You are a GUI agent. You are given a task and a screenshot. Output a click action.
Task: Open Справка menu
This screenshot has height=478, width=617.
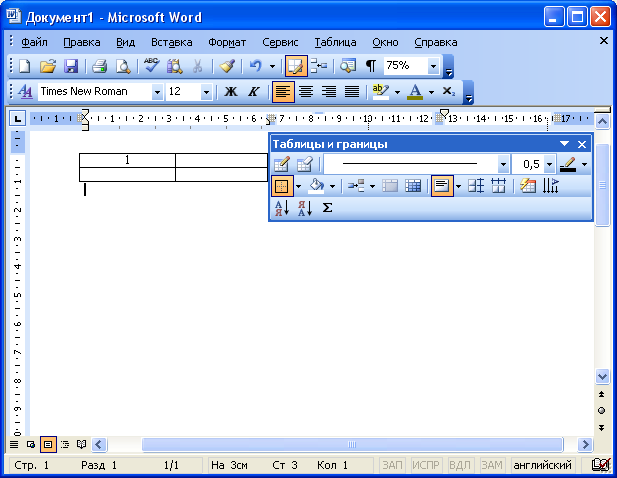[436, 42]
